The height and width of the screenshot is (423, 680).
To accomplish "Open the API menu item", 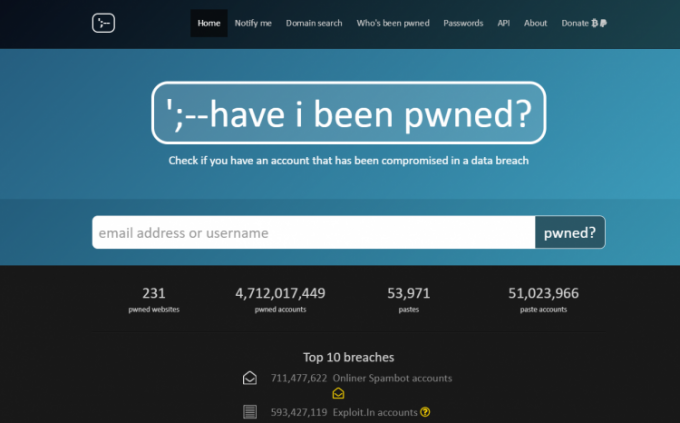I will tap(504, 23).
